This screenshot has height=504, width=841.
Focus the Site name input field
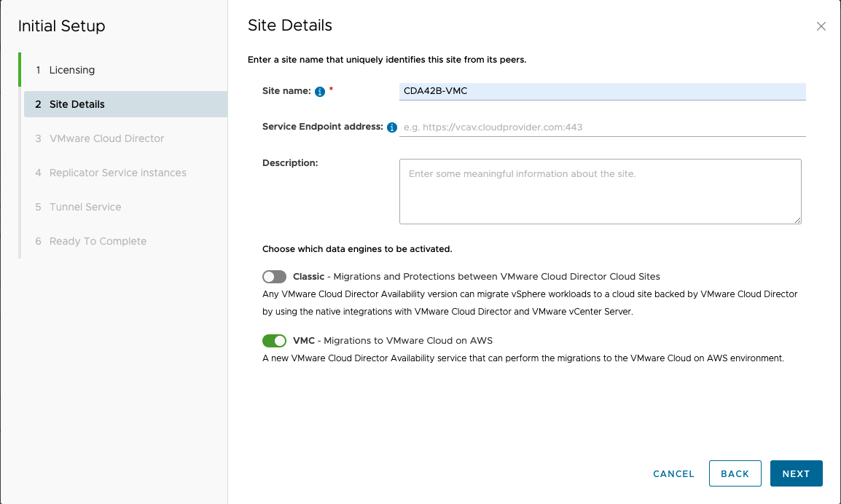click(602, 91)
